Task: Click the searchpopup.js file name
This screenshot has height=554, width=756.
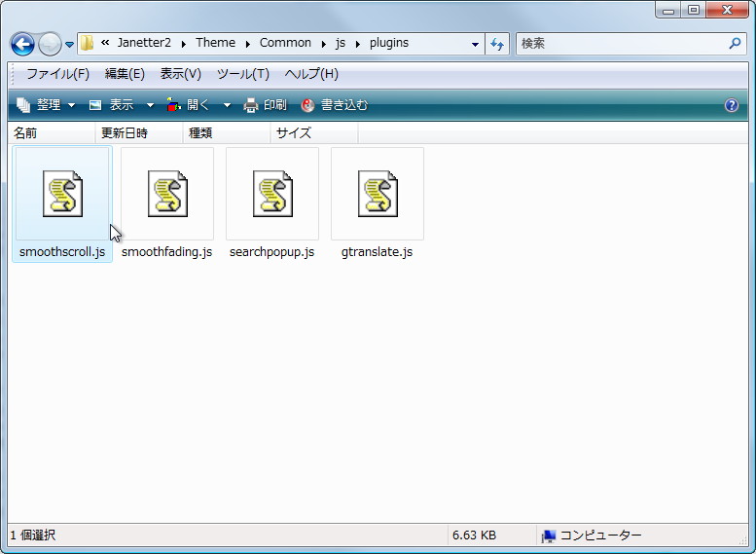Action: pos(271,252)
